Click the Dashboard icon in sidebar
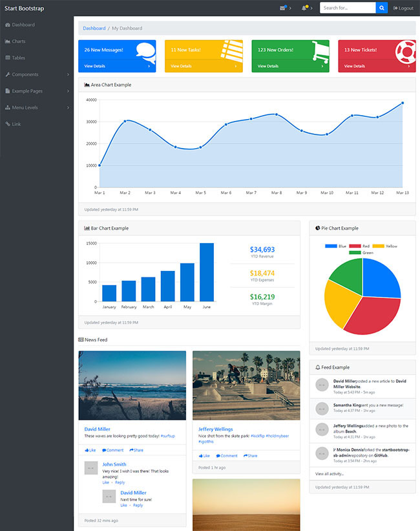Screen dimensions: 420x531 [x=8, y=25]
